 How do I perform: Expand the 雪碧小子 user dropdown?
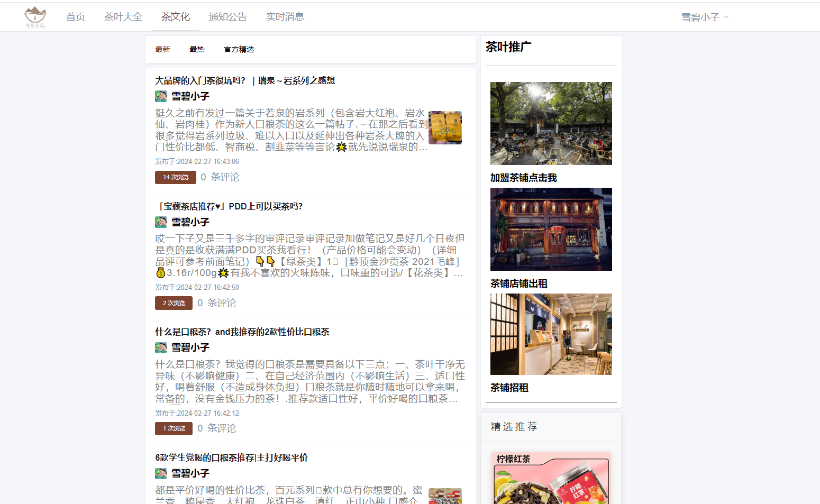pyautogui.click(x=705, y=17)
